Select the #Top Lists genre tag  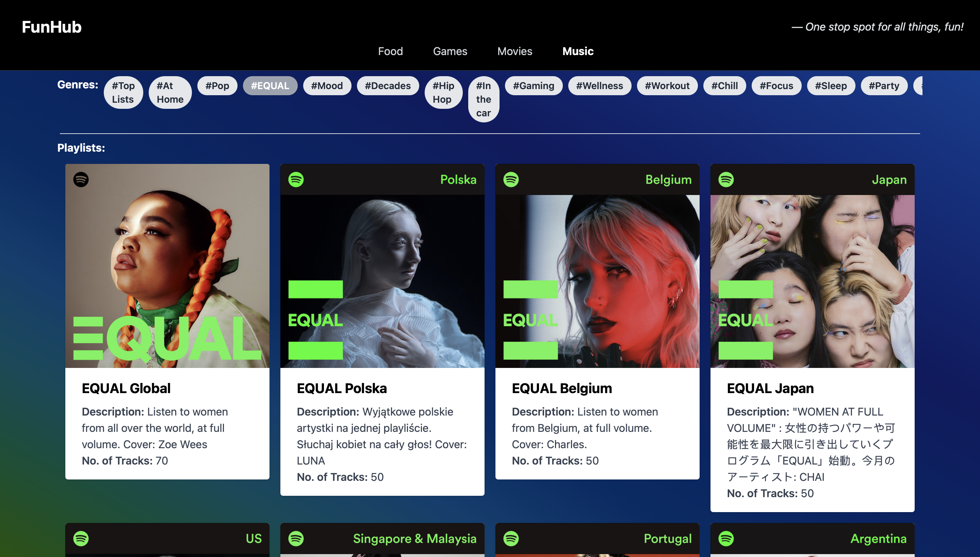pos(123,92)
